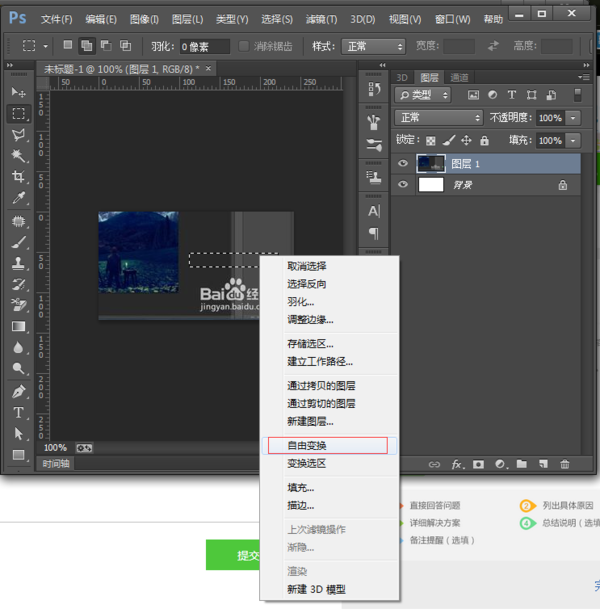600x613 pixels.
Task: Click the delete layer trash icon
Action: pos(564,464)
